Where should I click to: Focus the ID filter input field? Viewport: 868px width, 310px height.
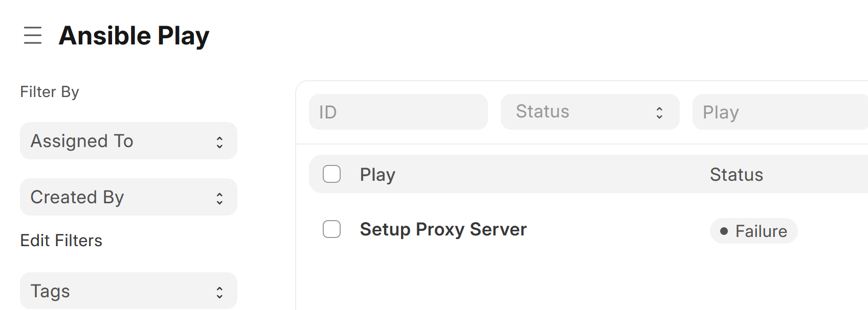[398, 112]
